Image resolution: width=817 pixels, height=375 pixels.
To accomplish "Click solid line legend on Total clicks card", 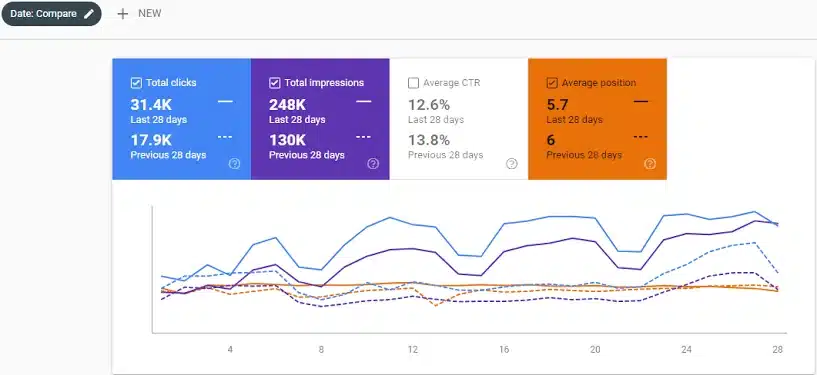I will coord(225,101).
